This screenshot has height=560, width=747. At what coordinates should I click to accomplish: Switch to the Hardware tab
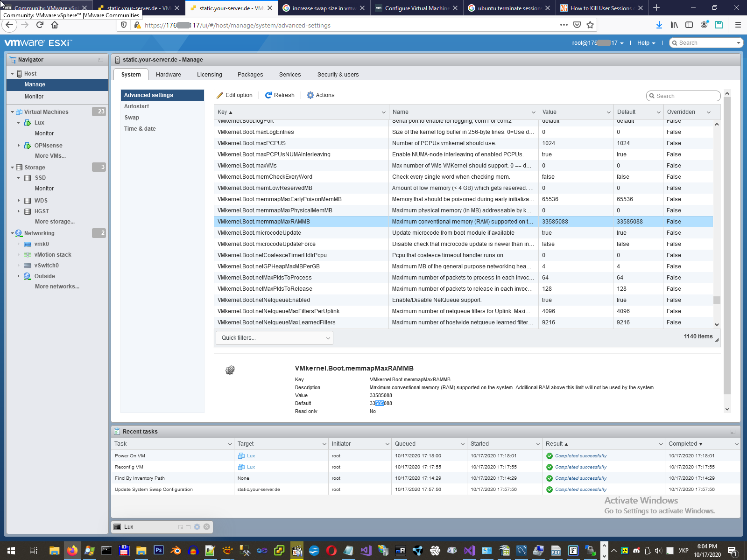[169, 75]
